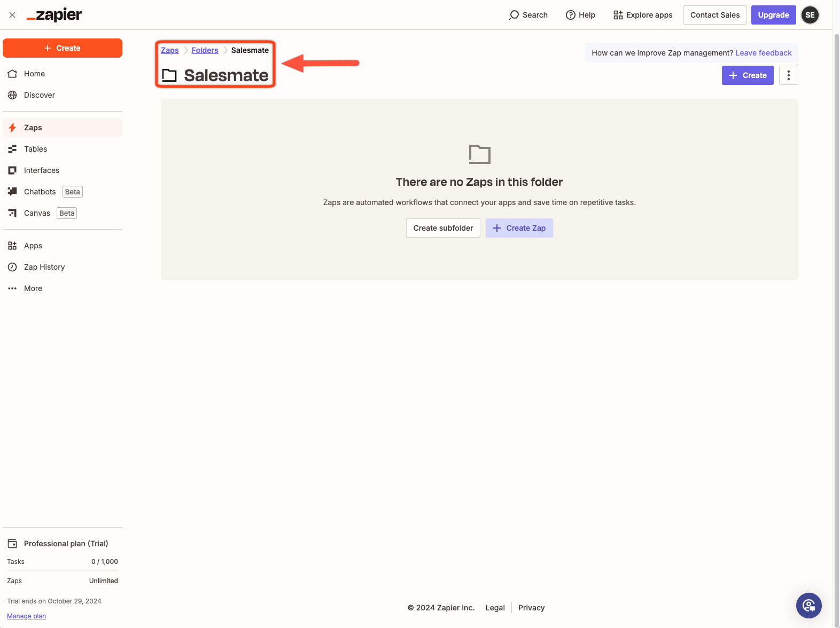The height and width of the screenshot is (628, 840).
Task: Open the SE account avatar menu
Action: (x=810, y=15)
